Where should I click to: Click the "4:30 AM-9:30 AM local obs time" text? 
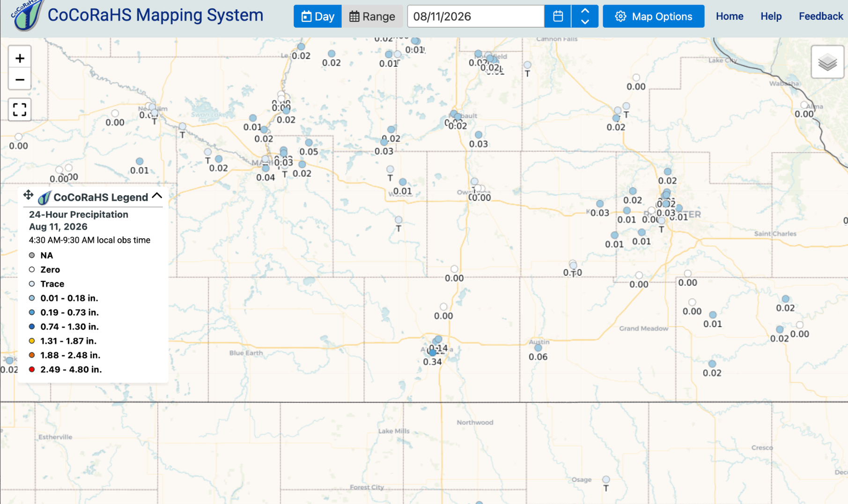pos(89,240)
